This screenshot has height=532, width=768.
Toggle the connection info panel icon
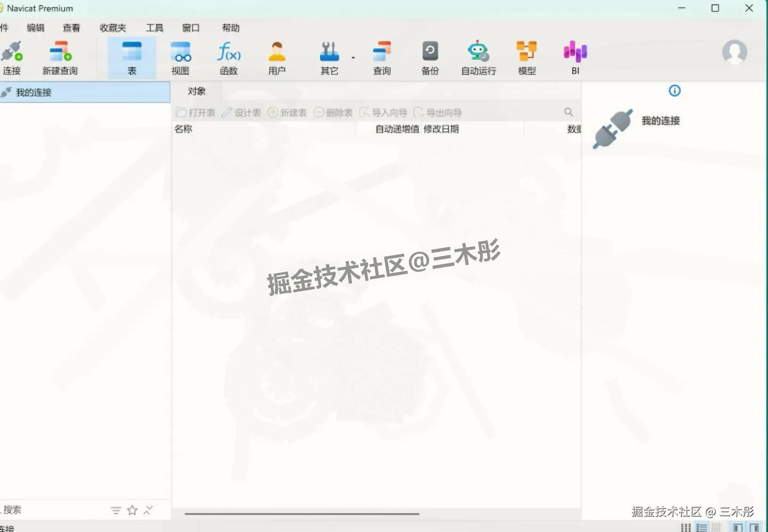click(675, 91)
